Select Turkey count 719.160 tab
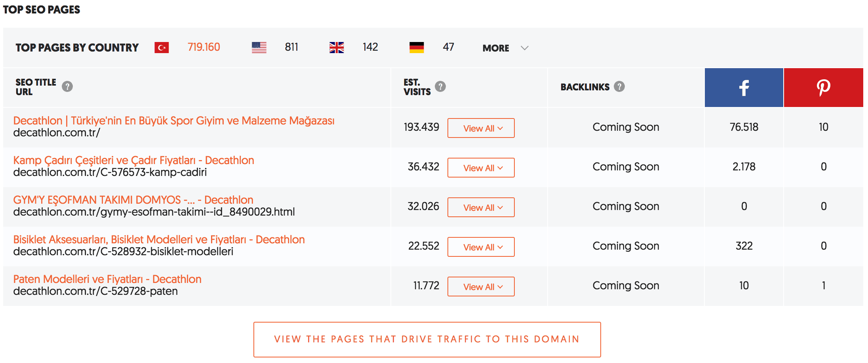Viewport: 868px width, 363px height. 204,47
